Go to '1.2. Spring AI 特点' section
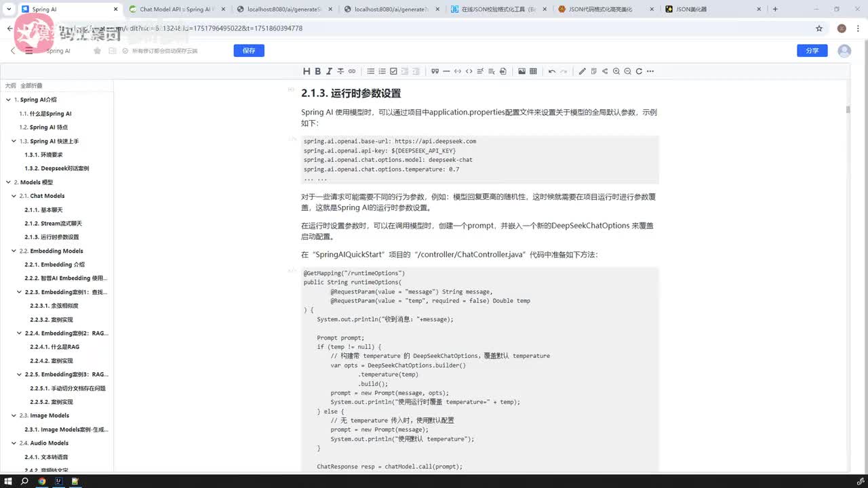 43,127
